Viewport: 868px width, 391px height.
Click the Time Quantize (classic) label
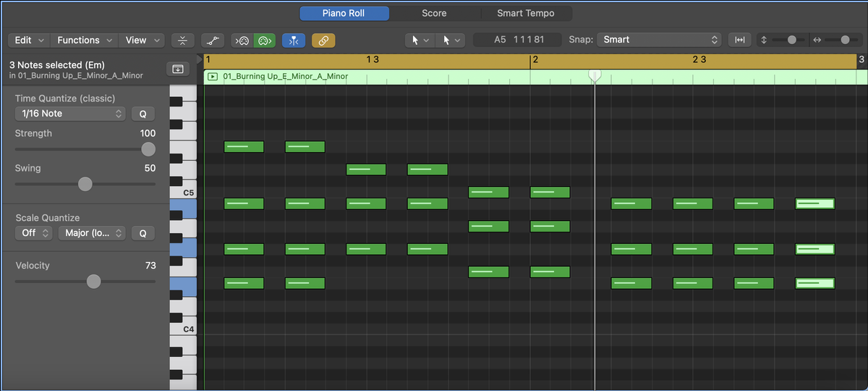(65, 98)
